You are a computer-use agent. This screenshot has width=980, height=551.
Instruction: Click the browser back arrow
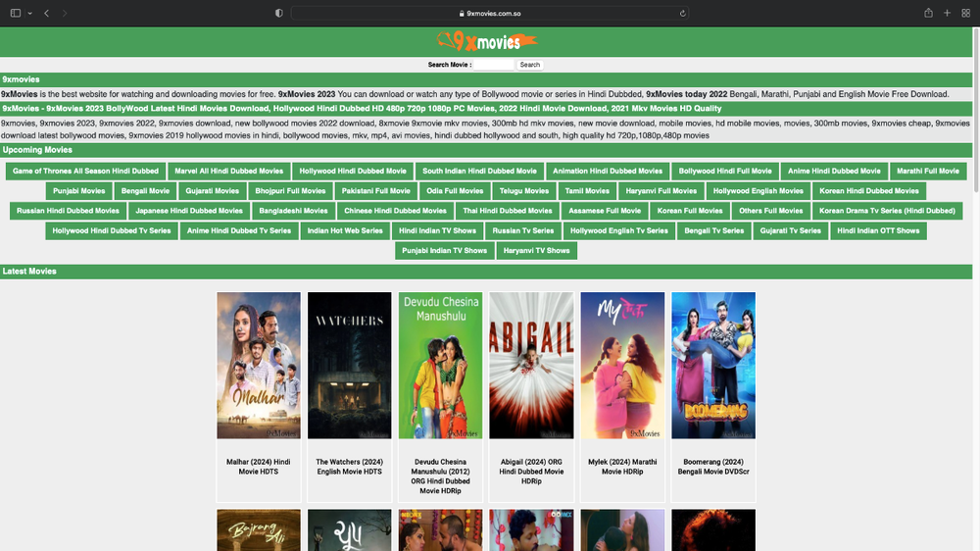coord(46,13)
